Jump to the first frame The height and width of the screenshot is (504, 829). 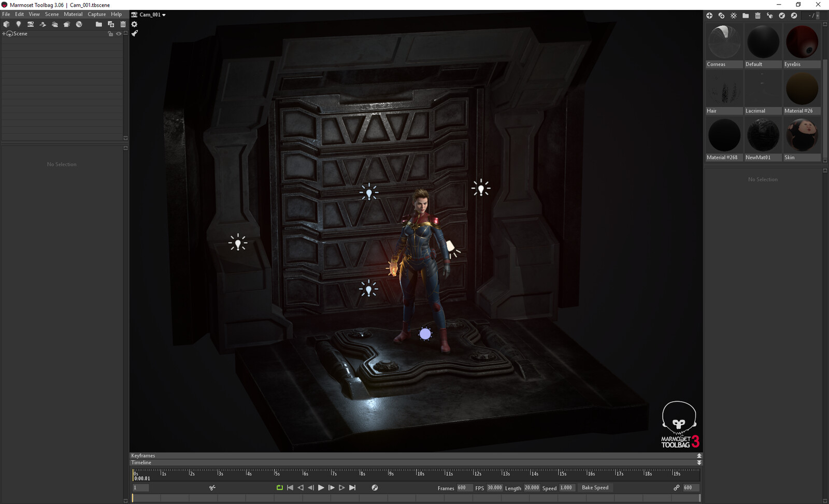pyautogui.click(x=290, y=487)
